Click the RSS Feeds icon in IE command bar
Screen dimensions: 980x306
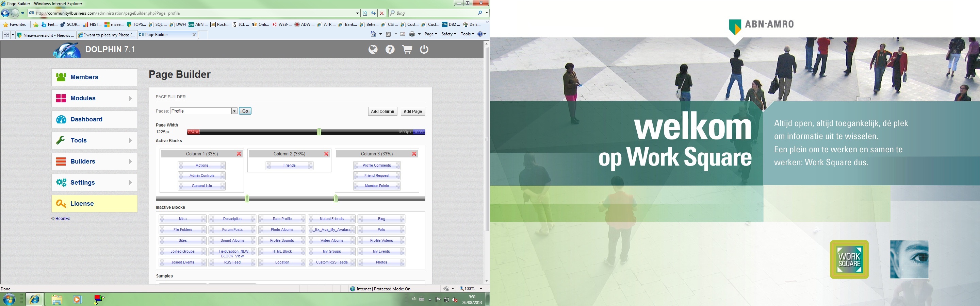point(388,34)
